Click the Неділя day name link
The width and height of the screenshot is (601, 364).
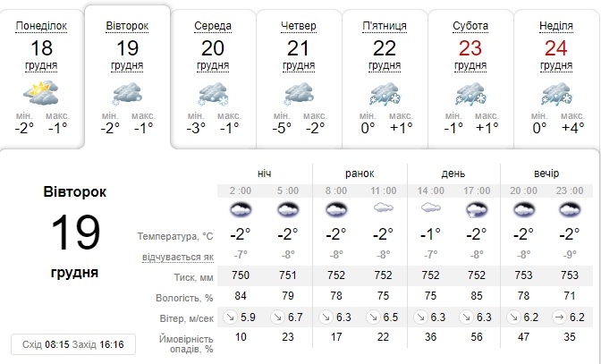pyautogui.click(x=556, y=26)
